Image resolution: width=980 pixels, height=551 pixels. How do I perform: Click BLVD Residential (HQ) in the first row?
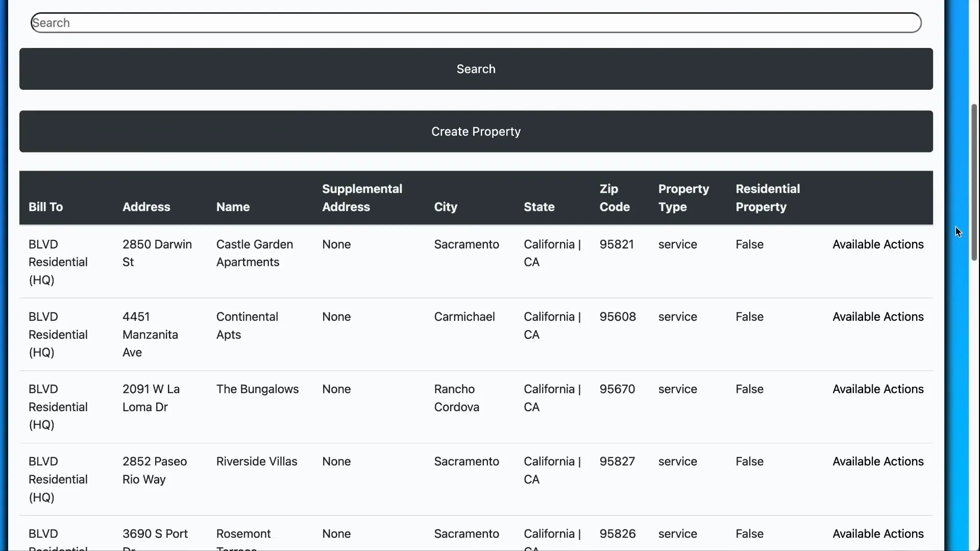click(x=57, y=262)
